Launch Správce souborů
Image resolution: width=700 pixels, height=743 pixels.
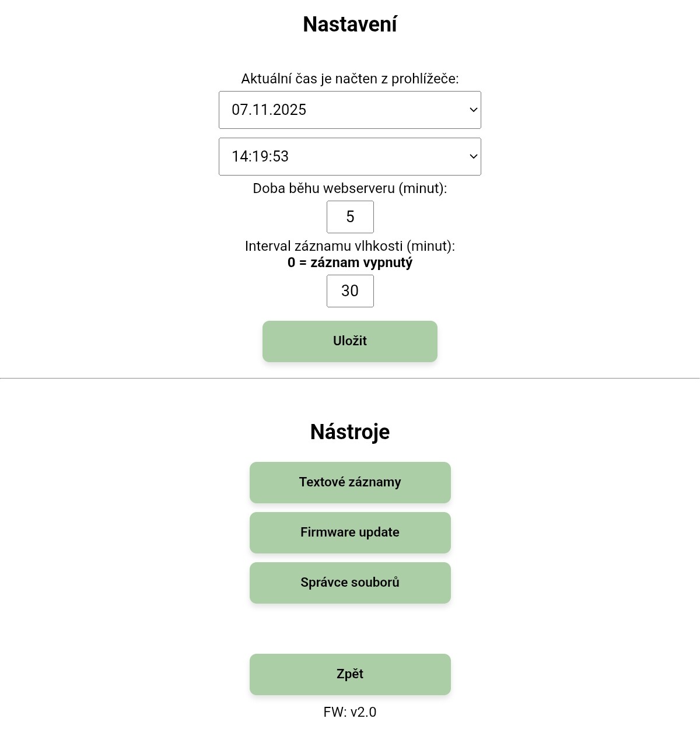[350, 583]
